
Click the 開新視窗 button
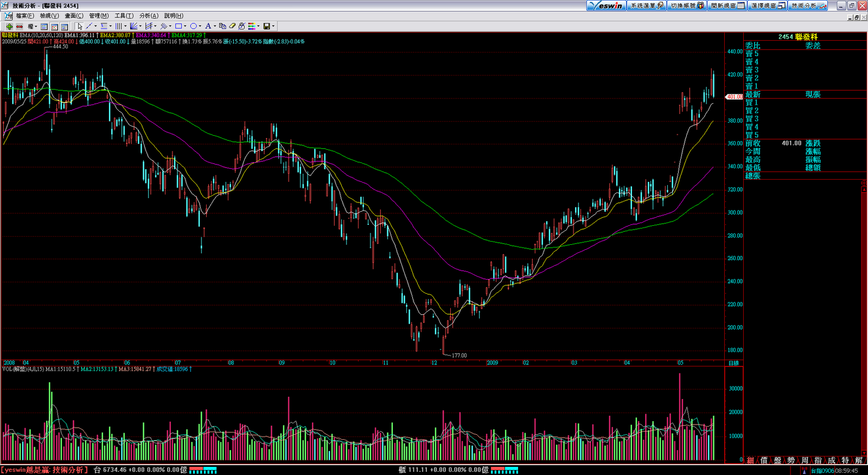click(727, 5)
